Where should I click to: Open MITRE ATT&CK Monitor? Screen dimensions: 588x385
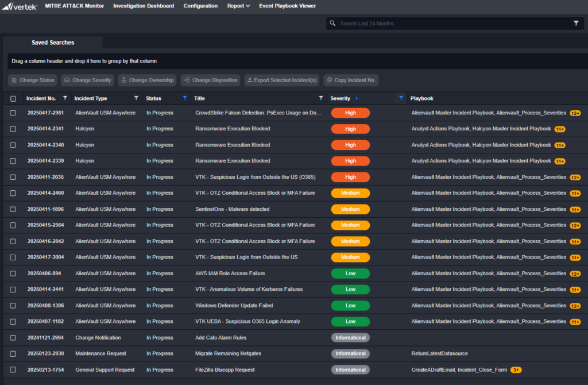pyautogui.click(x=75, y=6)
